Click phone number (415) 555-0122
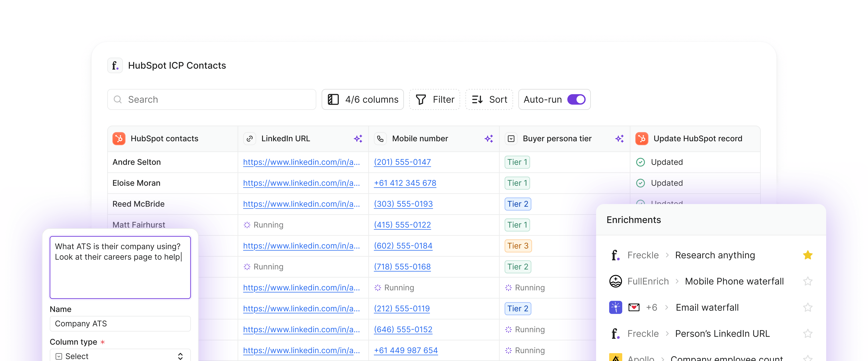 pyautogui.click(x=402, y=225)
